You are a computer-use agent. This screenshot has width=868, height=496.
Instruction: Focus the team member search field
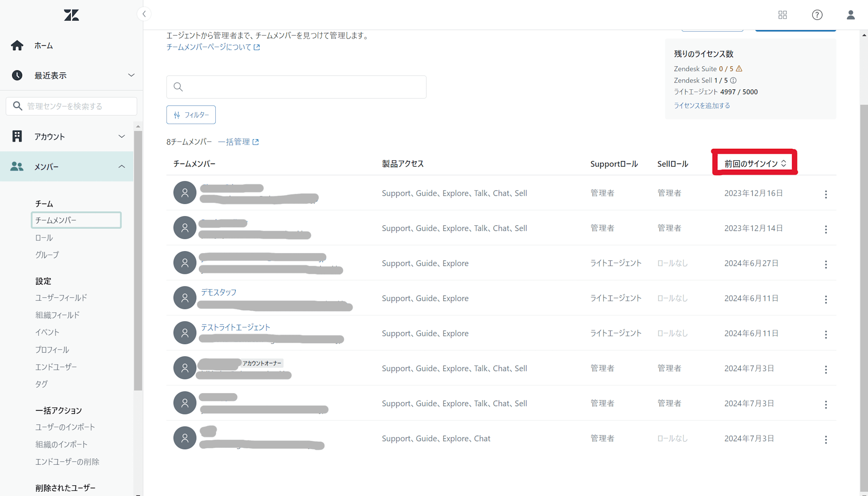pyautogui.click(x=296, y=87)
